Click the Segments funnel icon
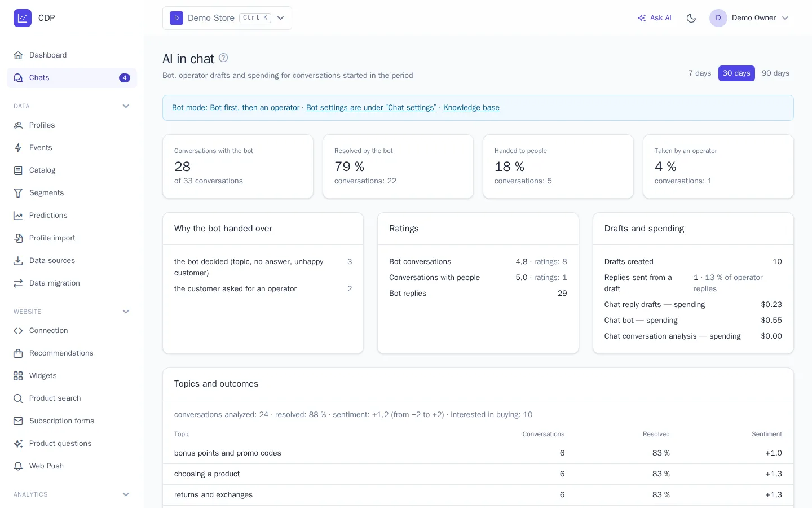 [x=18, y=193]
